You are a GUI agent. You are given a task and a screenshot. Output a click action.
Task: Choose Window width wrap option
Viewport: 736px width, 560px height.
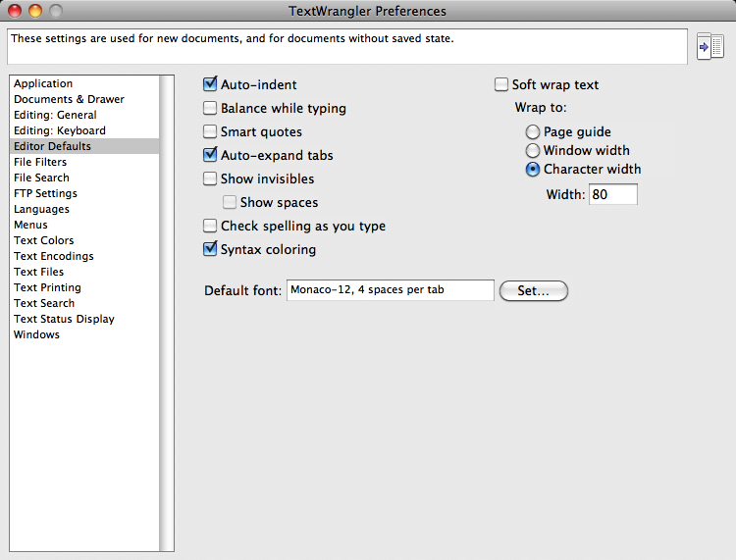tap(533, 151)
